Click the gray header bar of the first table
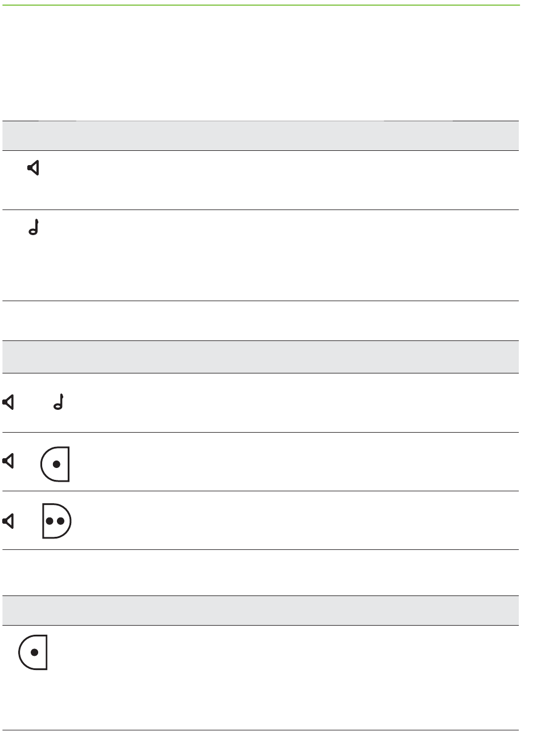 (260, 135)
